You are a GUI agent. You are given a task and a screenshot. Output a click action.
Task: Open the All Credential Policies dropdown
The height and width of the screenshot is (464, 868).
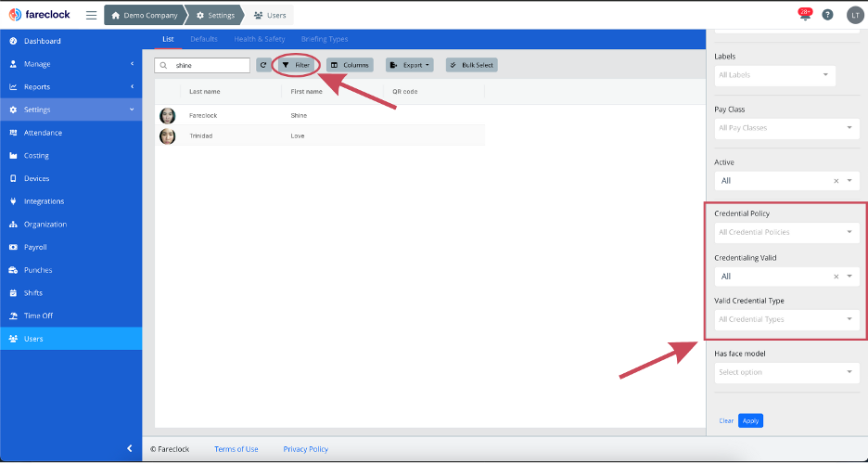pos(786,233)
